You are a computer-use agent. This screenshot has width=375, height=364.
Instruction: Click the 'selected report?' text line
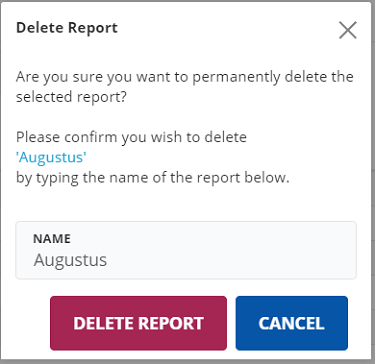pos(71,97)
